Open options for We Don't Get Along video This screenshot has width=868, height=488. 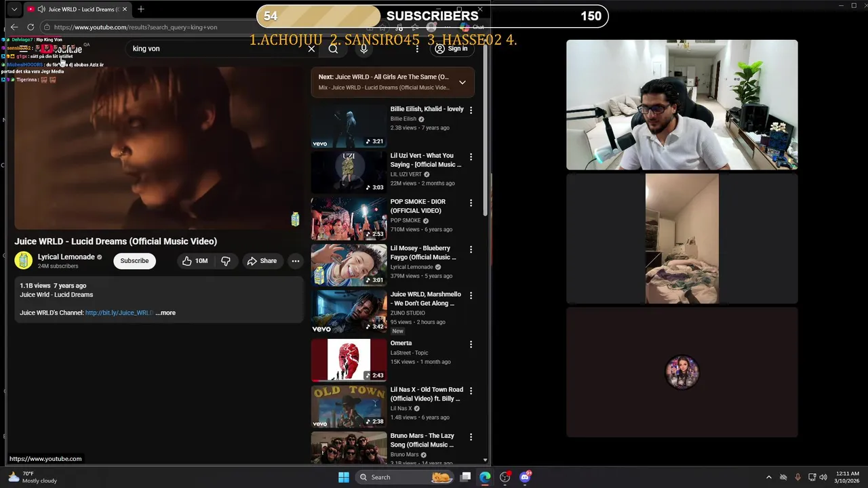(471, 296)
